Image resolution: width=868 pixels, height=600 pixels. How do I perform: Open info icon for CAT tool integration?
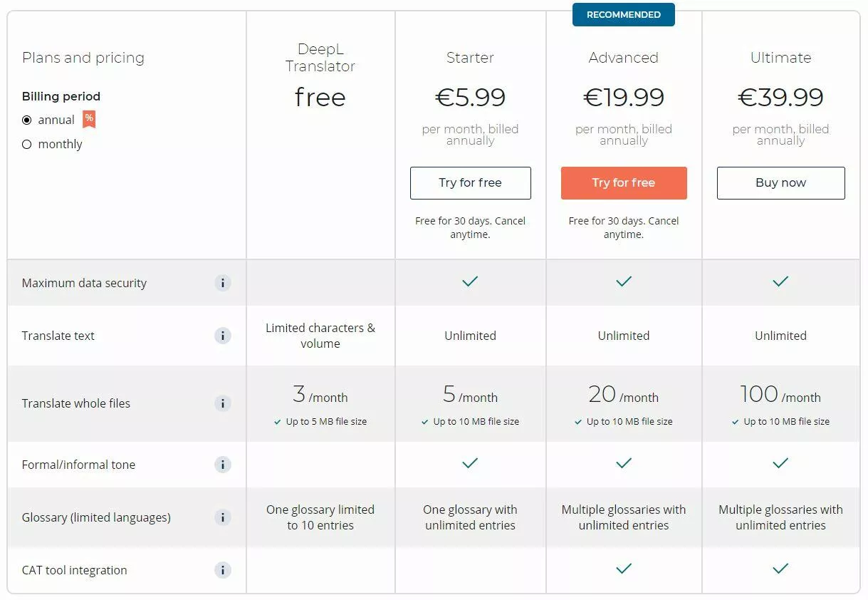click(223, 570)
